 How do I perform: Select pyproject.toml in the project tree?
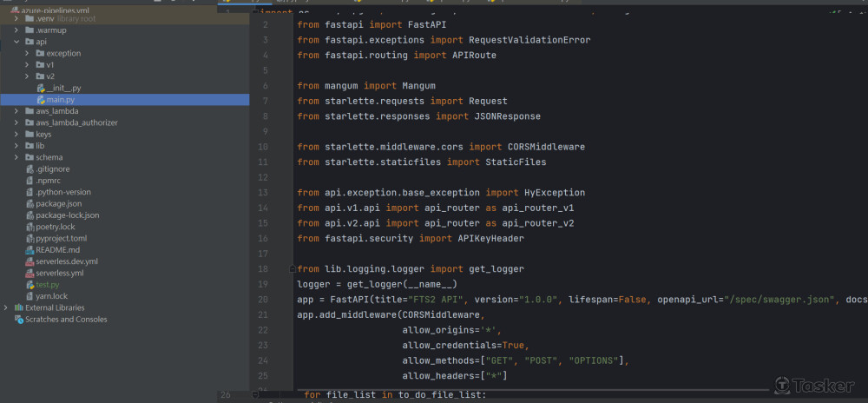61,238
